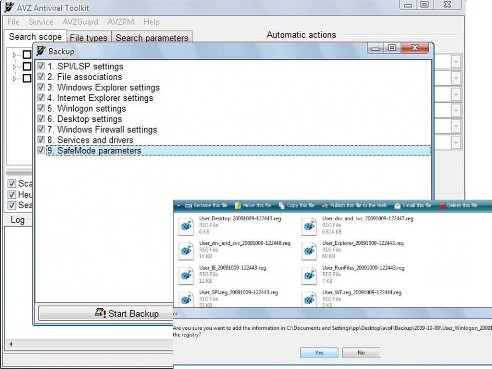The height and width of the screenshot is (369, 492).
Task: Click the AVZ Antiviral Toolkit title bar icon
Action: tap(10, 7)
